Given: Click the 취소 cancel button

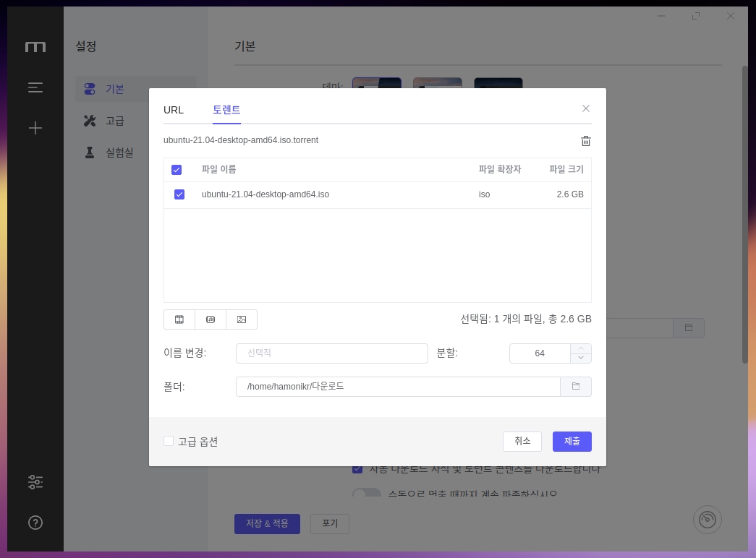Looking at the screenshot, I should [522, 442].
